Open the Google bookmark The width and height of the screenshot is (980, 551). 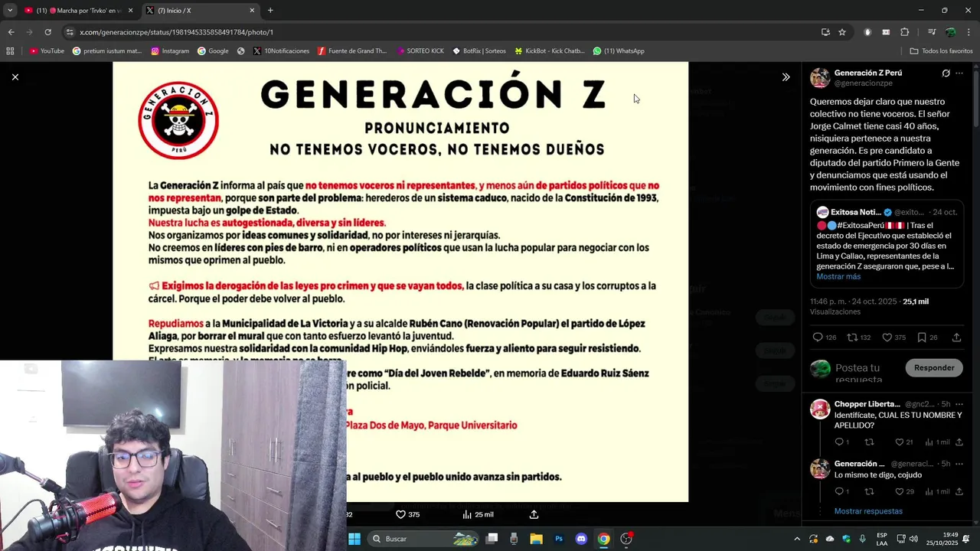pyautogui.click(x=213, y=51)
